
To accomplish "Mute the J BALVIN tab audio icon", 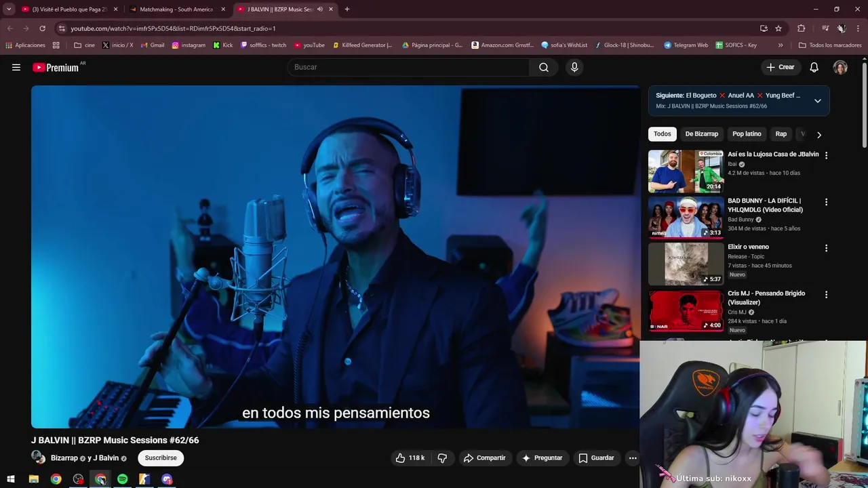I will 320,9.
